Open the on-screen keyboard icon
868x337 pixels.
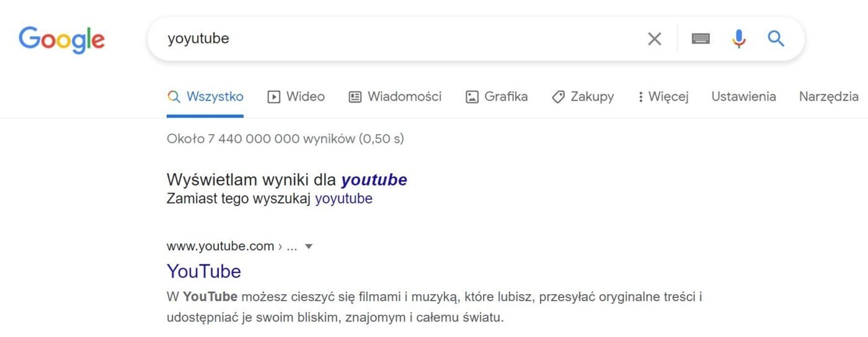pos(701,39)
